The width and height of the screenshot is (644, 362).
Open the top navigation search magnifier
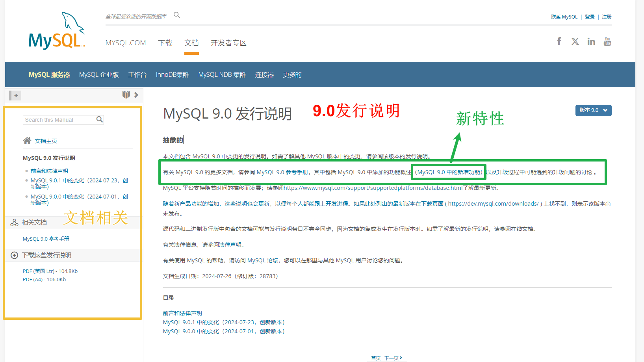176,14
